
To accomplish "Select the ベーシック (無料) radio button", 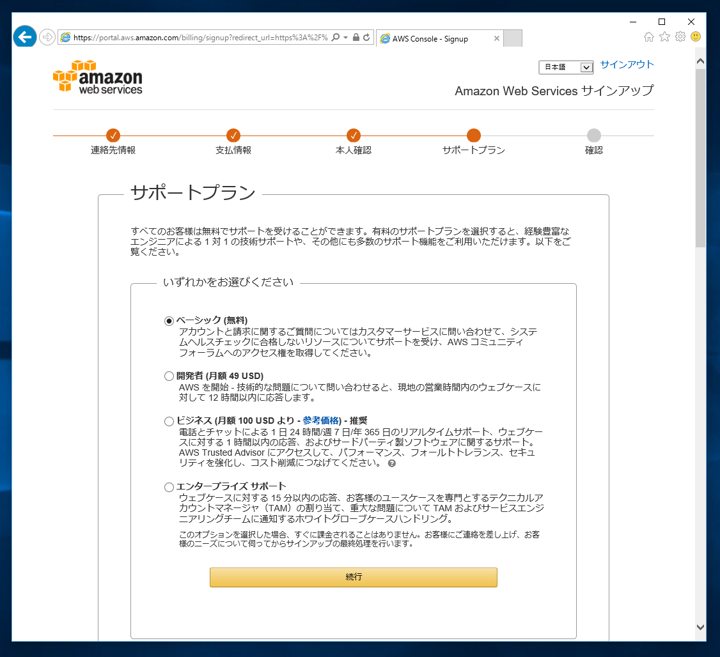I will pos(169,321).
